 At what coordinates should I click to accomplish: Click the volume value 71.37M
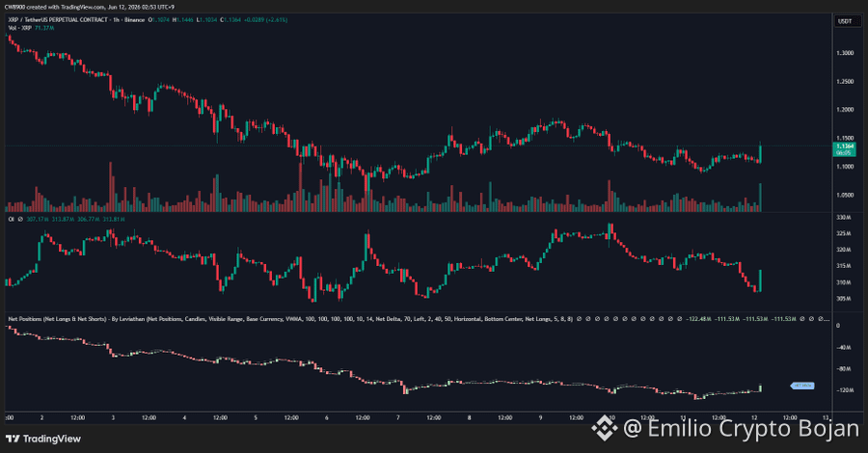click(x=44, y=28)
